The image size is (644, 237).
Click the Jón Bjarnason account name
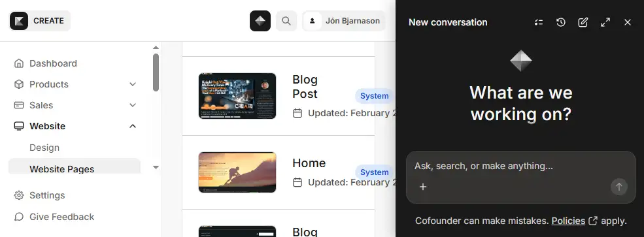[352, 21]
